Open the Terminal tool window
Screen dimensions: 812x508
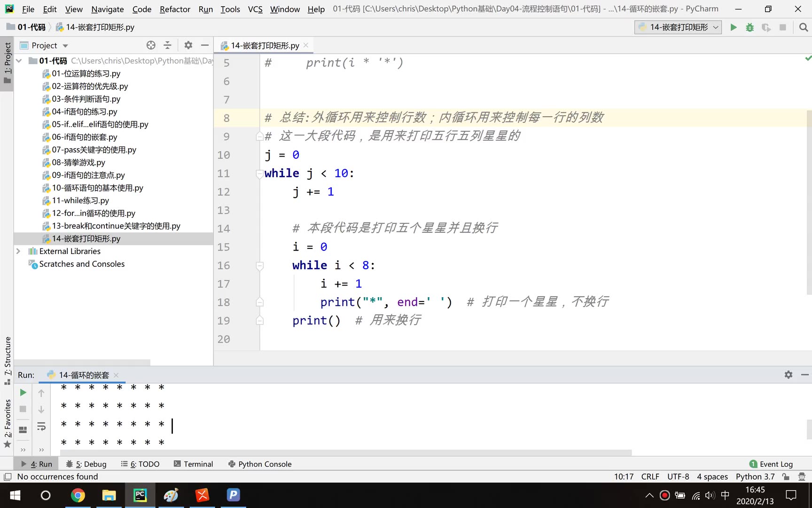point(193,464)
